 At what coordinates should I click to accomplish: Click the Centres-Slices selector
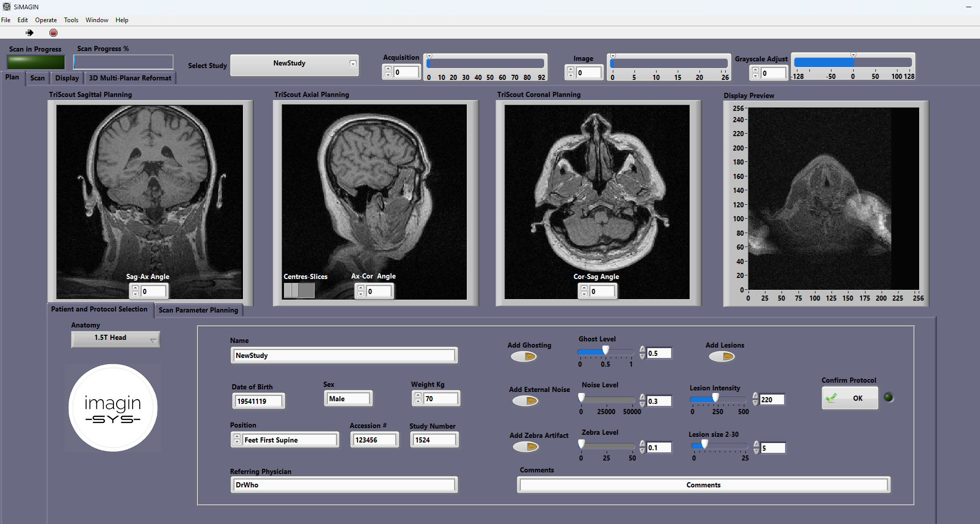click(299, 290)
